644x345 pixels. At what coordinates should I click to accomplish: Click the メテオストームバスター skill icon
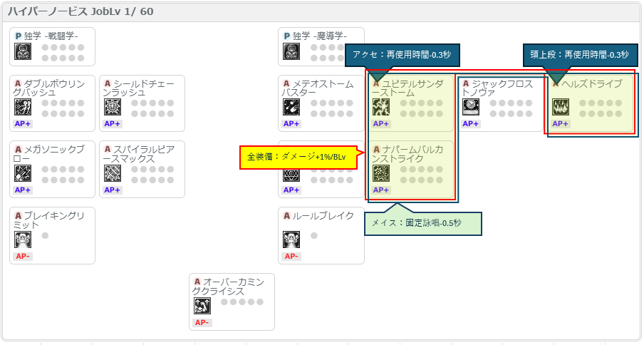[291, 107]
